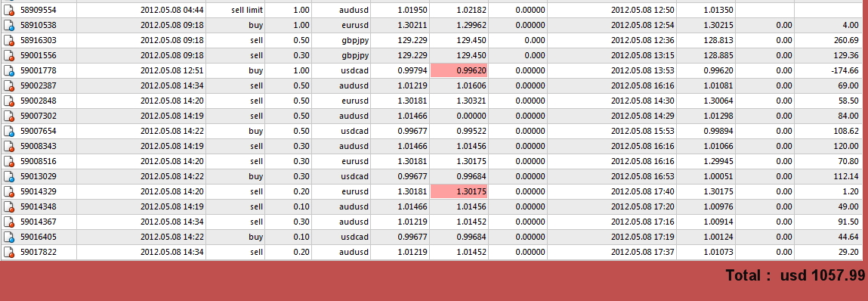
Task: Click close price 128.813
Action: tap(718, 41)
